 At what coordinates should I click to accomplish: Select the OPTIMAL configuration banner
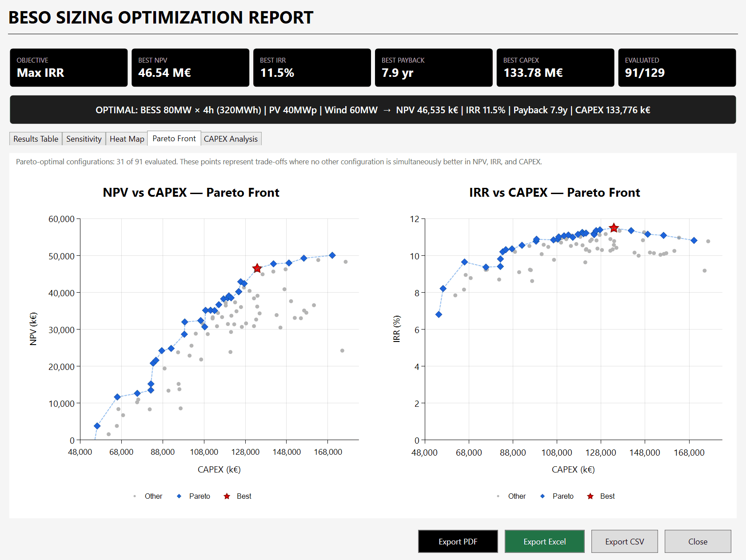click(373, 110)
